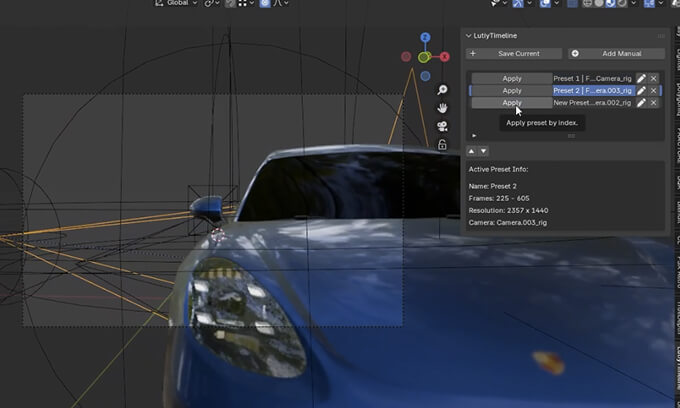The image size is (680, 408).
Task: Edit Preset 1 with the pencil icon
Action: click(x=641, y=78)
